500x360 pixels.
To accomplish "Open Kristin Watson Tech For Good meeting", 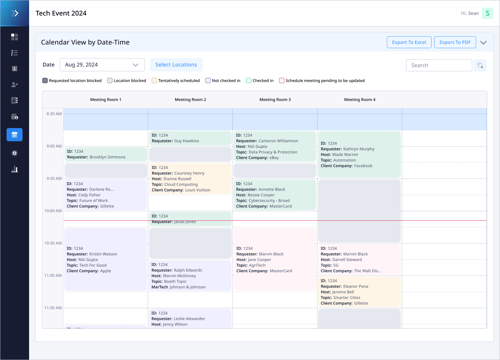I will click(x=106, y=260).
